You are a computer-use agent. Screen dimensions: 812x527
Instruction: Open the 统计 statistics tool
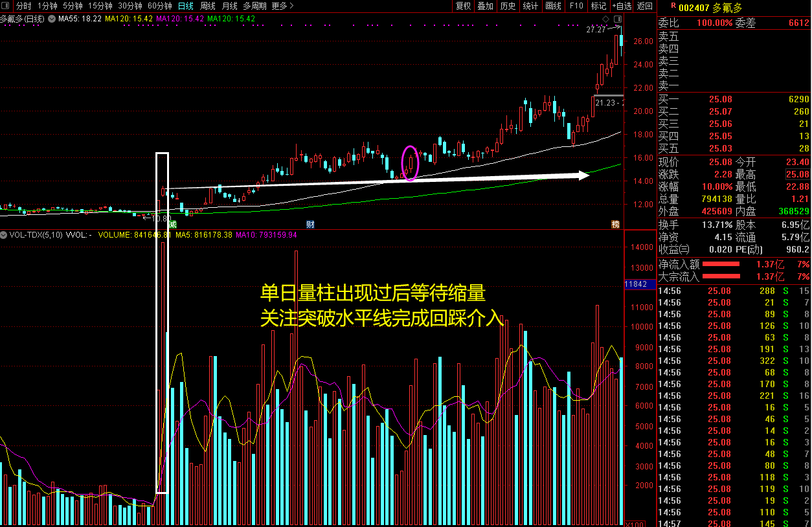tap(530, 6)
